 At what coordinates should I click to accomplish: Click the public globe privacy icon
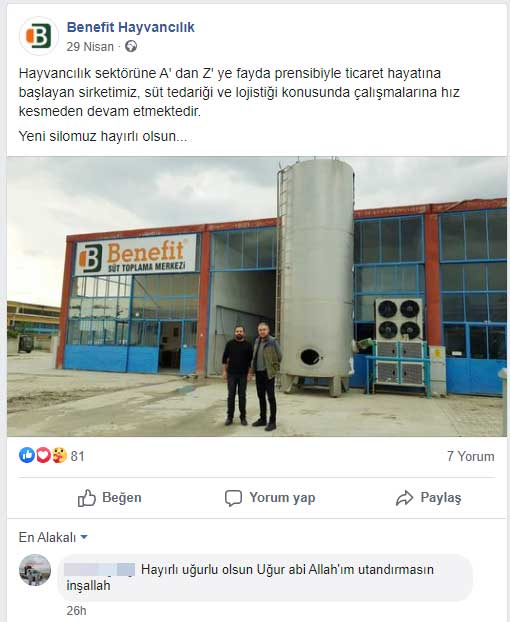pos(131,47)
